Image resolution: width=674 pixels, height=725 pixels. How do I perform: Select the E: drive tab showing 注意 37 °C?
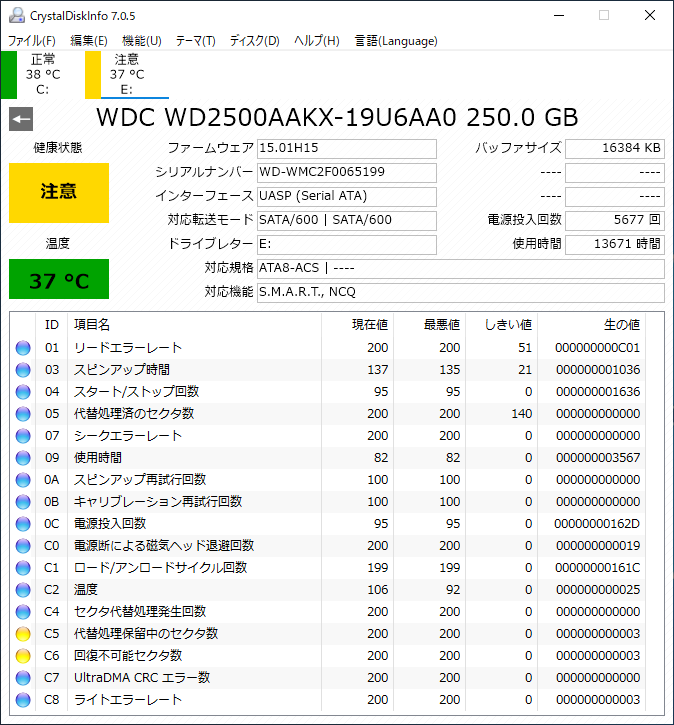click(127, 74)
